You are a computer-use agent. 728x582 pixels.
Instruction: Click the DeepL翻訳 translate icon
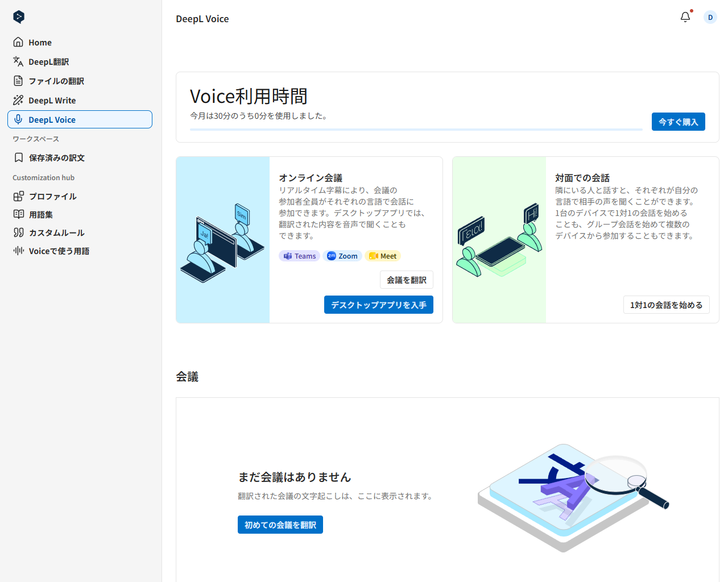(18, 61)
